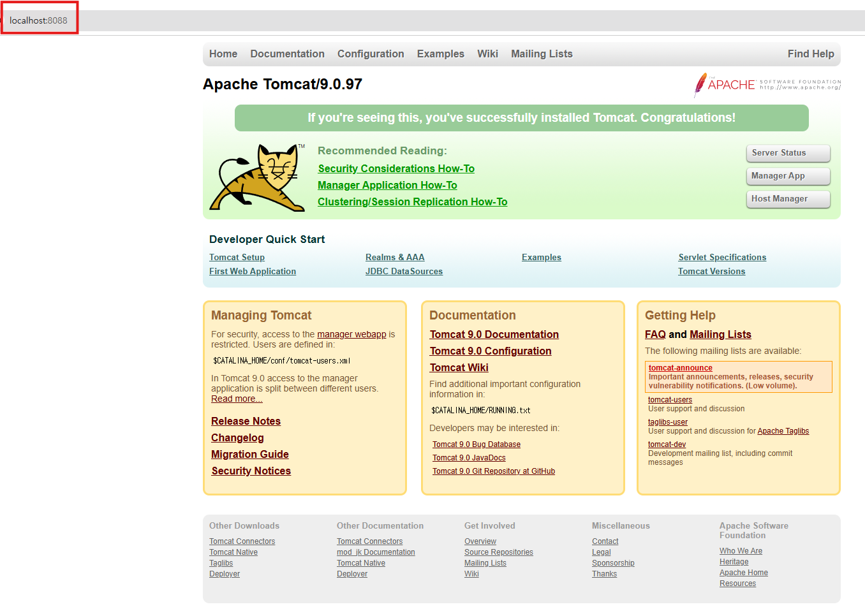Image resolution: width=865 pixels, height=616 pixels.
Task: Open Tomcat Versions link
Action: coord(711,272)
